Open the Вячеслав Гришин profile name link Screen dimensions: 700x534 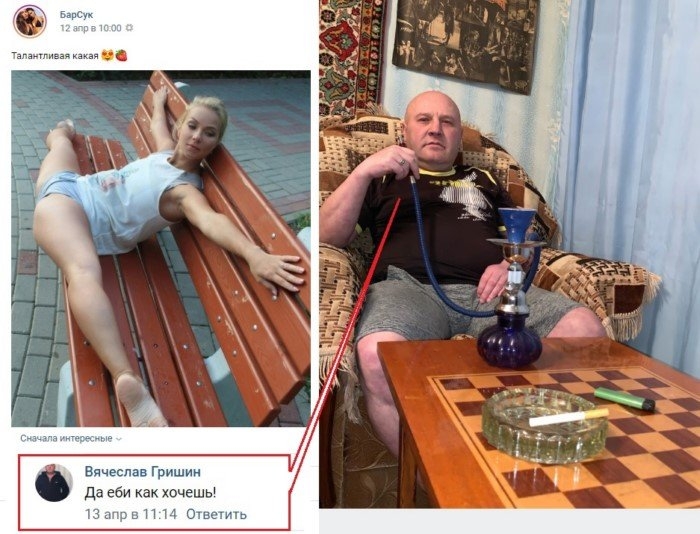[x=142, y=471]
